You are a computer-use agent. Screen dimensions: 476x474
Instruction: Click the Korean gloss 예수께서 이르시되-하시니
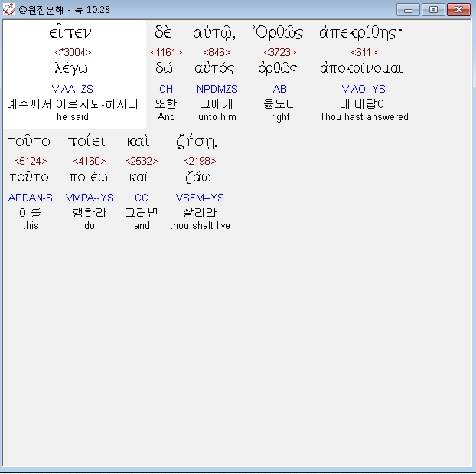click(x=73, y=104)
